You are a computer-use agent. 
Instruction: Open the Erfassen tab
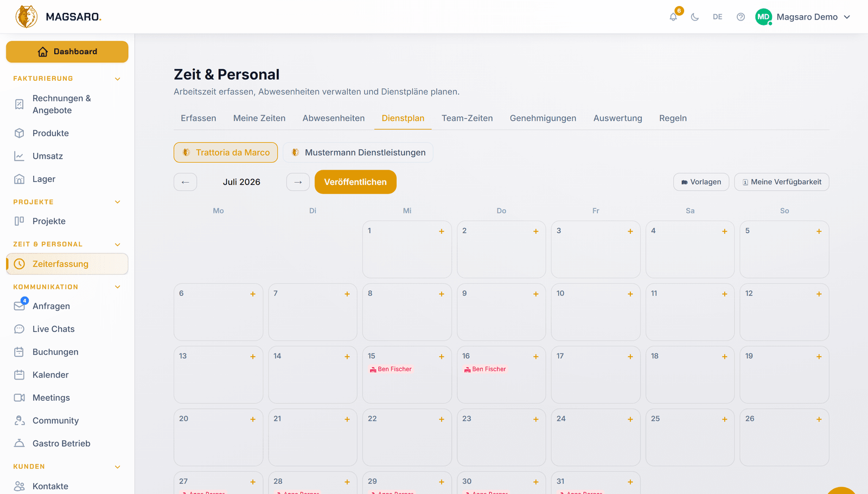199,118
